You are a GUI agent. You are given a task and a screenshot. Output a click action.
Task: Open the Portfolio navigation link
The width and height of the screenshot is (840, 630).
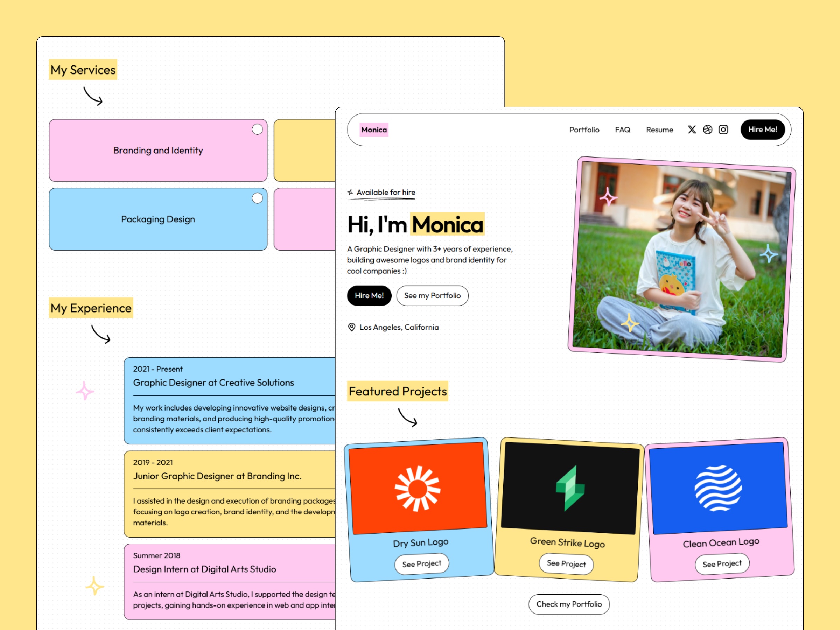click(x=584, y=129)
